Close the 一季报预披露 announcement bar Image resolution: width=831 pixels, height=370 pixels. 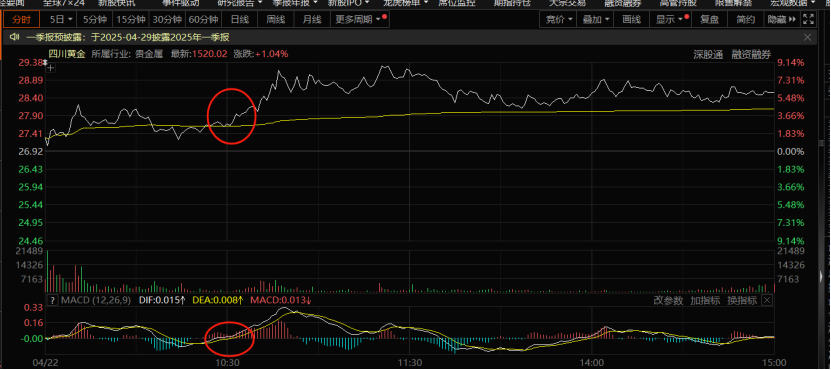[808, 37]
